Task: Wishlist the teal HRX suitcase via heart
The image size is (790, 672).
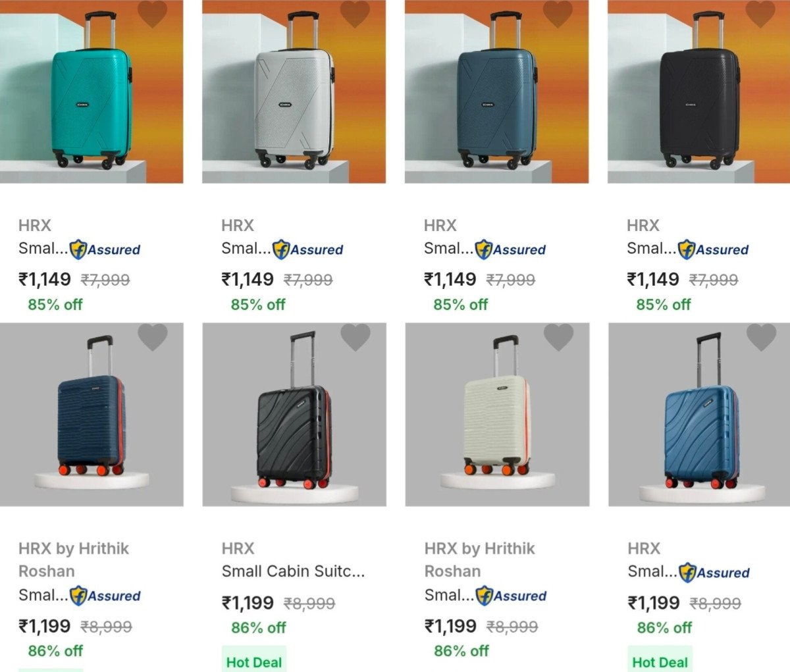Action: (x=152, y=13)
